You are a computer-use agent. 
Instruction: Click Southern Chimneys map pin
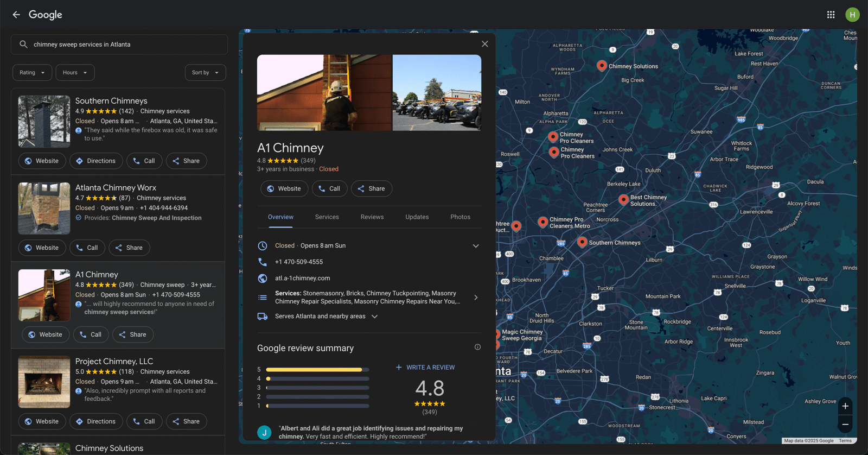pyautogui.click(x=582, y=242)
